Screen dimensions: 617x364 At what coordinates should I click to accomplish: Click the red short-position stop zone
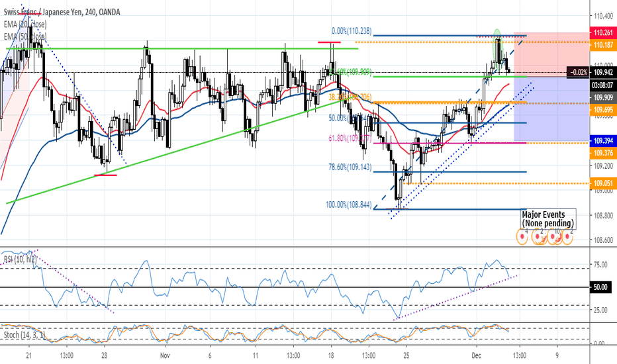coord(549,53)
